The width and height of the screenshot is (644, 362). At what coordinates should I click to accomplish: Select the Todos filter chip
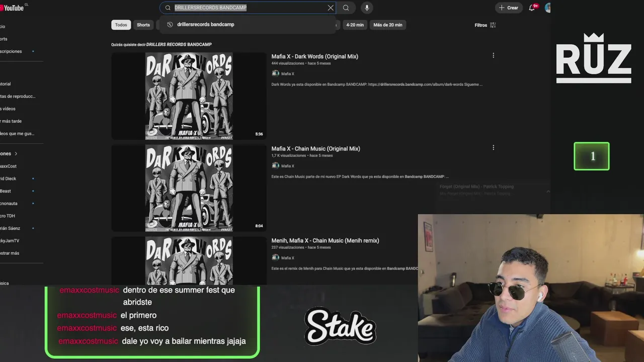click(x=121, y=25)
